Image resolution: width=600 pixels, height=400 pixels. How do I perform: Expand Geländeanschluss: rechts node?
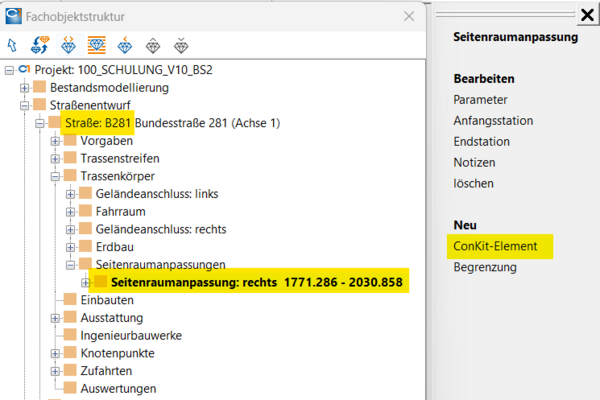(70, 229)
